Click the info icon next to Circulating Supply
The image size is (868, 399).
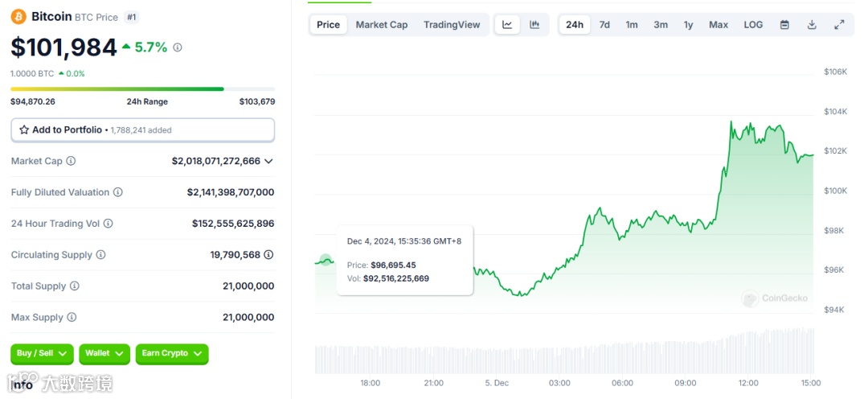[x=100, y=255]
